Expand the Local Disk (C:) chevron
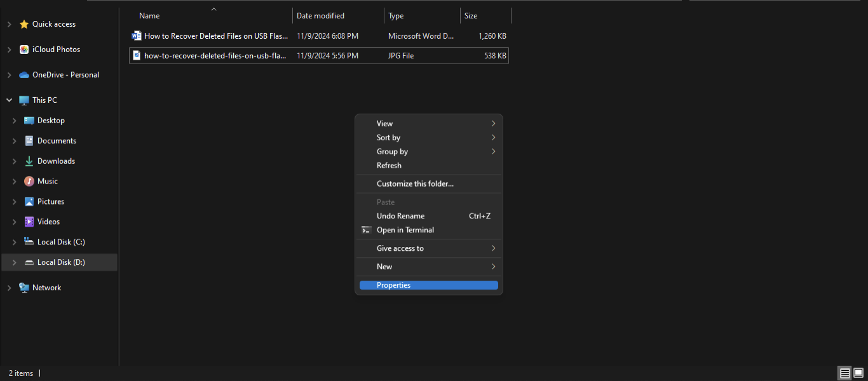Image resolution: width=868 pixels, height=381 pixels. coord(14,242)
